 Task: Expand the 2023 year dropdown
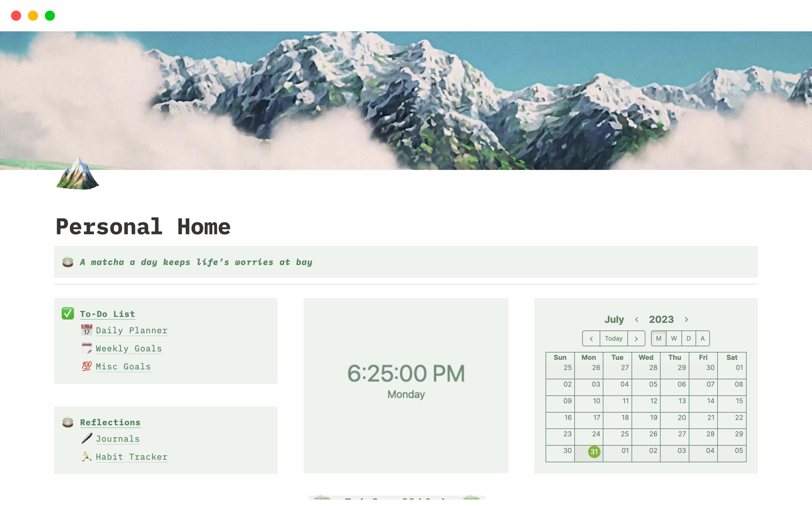[661, 319]
